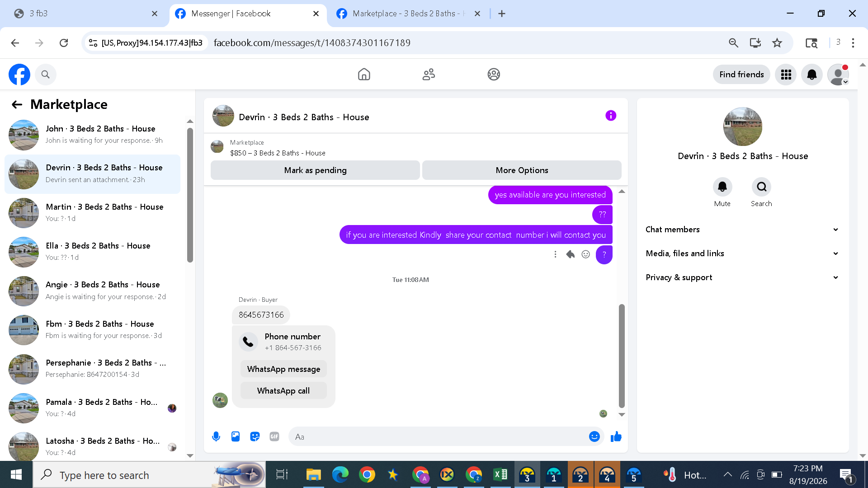This screenshot has height=488, width=868.
Task: React to the '?' message with emoji
Action: tap(586, 254)
